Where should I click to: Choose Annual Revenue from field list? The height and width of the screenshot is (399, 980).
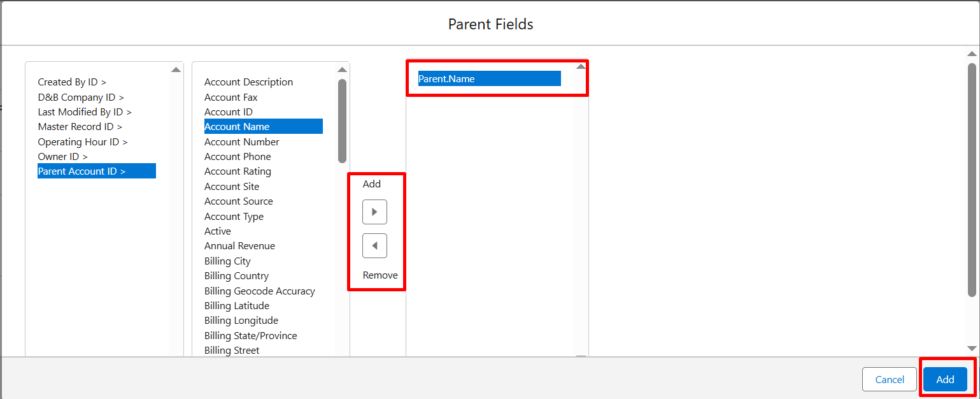[239, 246]
